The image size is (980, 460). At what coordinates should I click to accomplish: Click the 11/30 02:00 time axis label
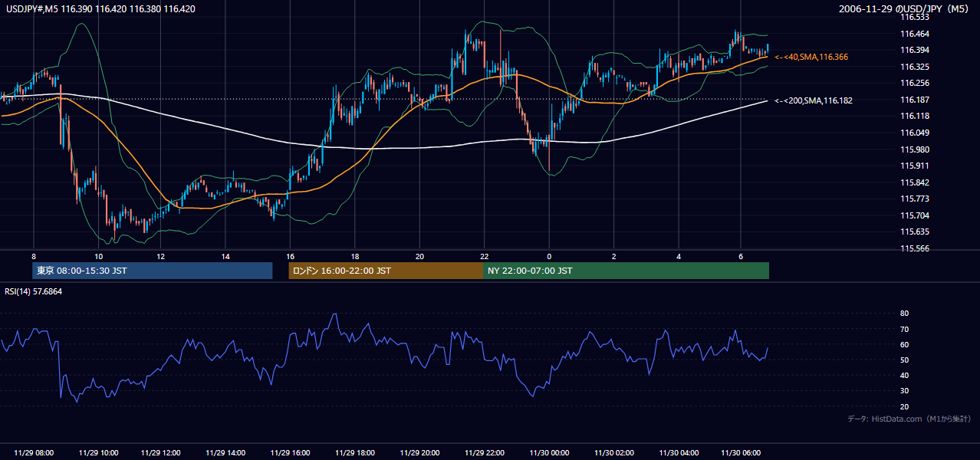pos(613,453)
